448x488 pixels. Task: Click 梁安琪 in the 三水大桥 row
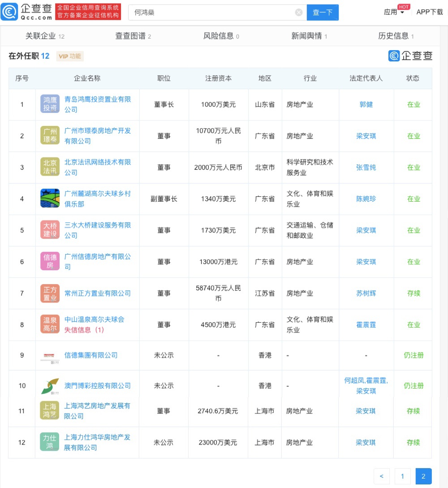point(366,230)
